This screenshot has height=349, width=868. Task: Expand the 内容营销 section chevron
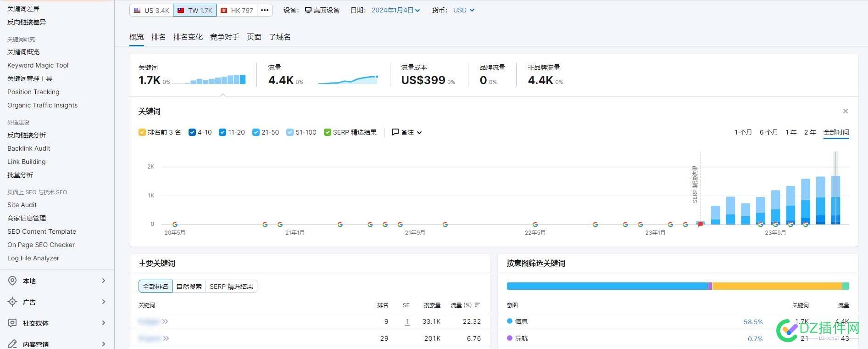click(x=104, y=344)
